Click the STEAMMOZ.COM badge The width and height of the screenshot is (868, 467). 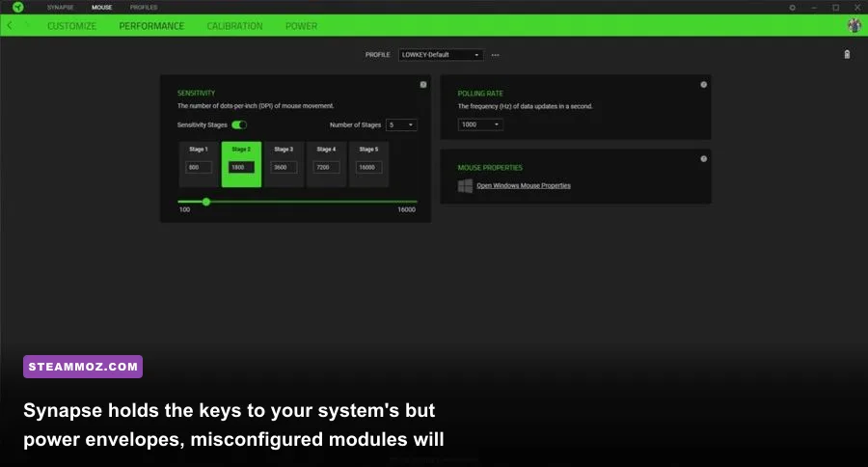83,367
